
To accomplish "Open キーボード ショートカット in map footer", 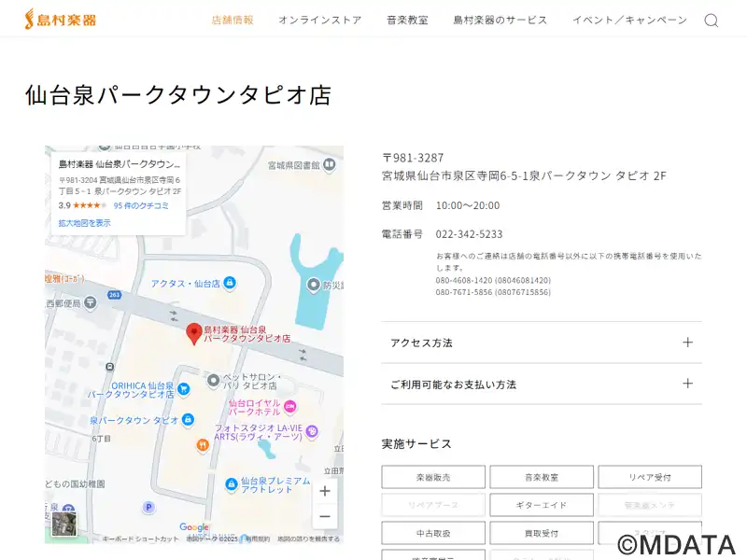I will click(141, 539).
